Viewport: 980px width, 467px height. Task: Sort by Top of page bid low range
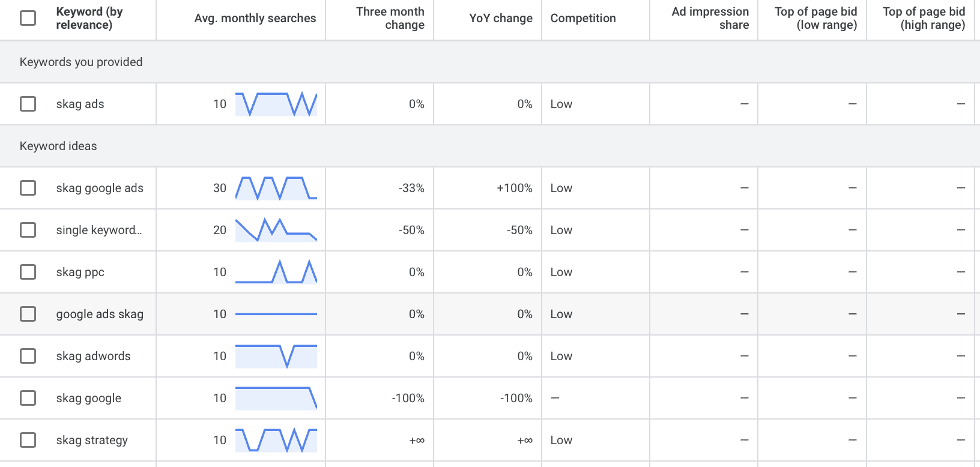point(815,19)
